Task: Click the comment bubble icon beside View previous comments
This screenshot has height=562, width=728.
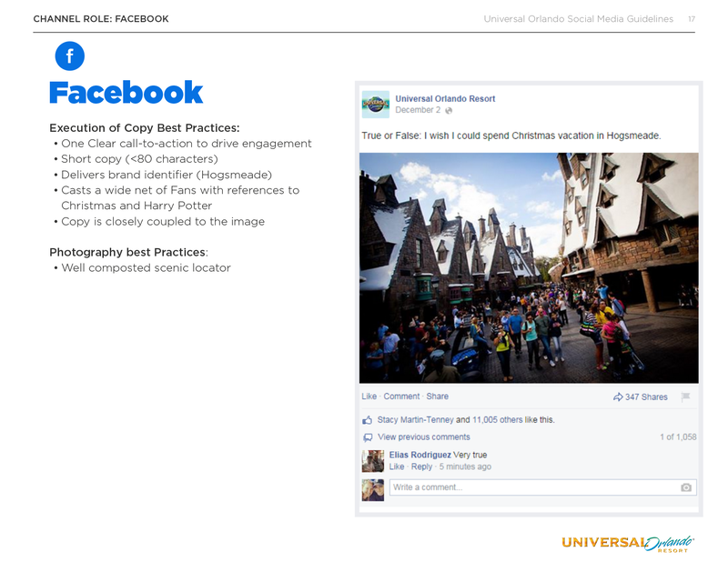Action: pyautogui.click(x=368, y=437)
